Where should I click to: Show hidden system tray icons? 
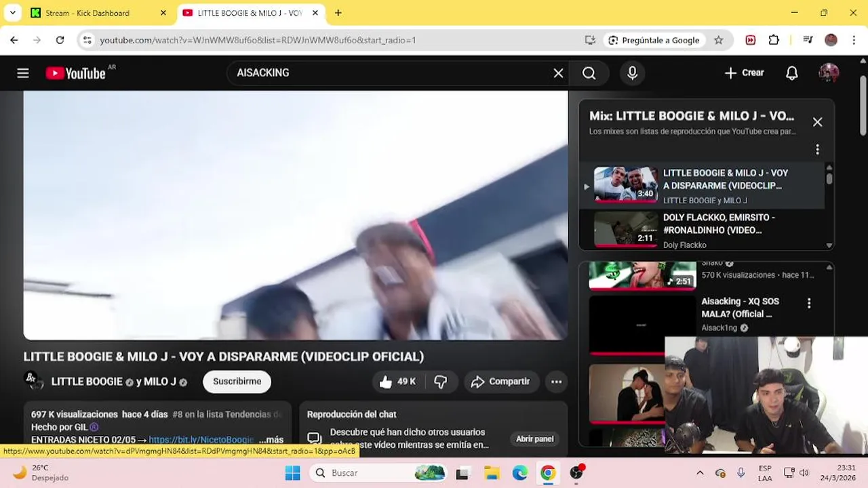700,472
